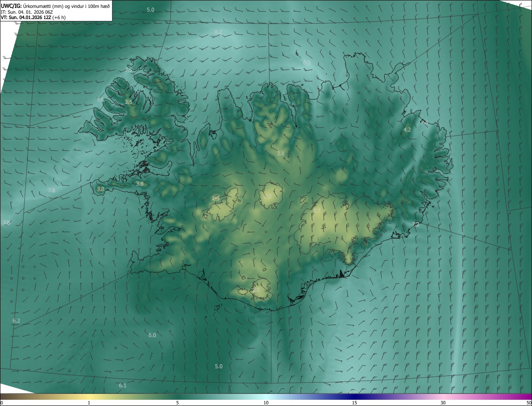The image size is (532, 406).
Task: Click the 7.6 value label on the map
Action: click(100, 100)
